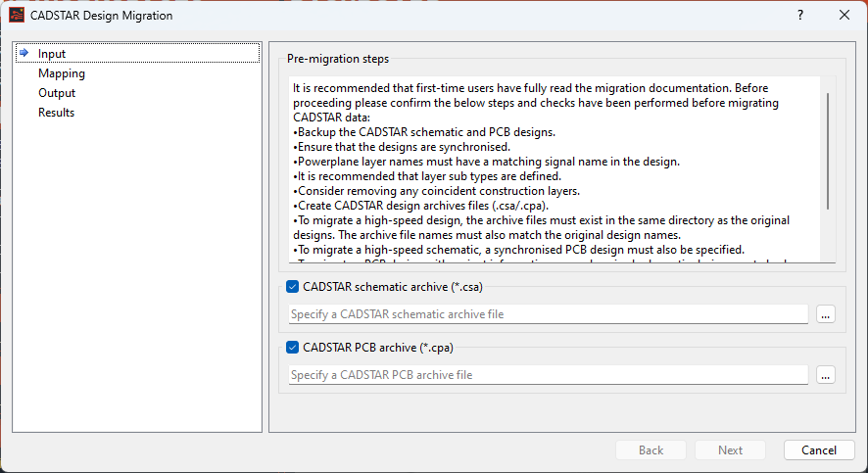Close the CADSTAR Design Migration dialog
868x473 pixels.
click(x=844, y=15)
